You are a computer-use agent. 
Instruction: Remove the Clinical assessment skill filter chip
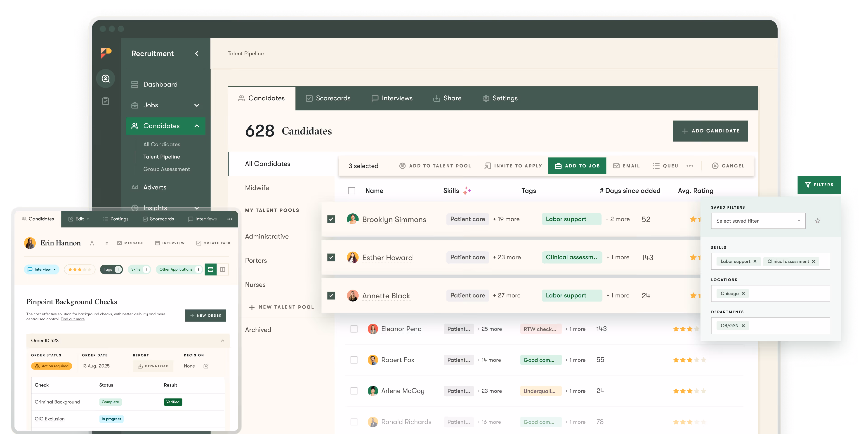tap(814, 262)
